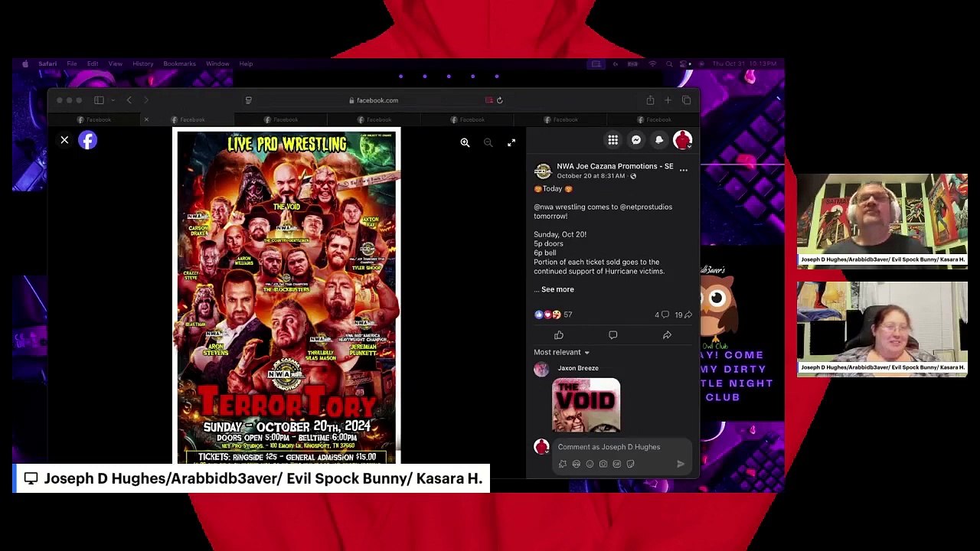Screen dimensions: 980x551
Task: Go forward in Safari
Action: click(x=145, y=100)
